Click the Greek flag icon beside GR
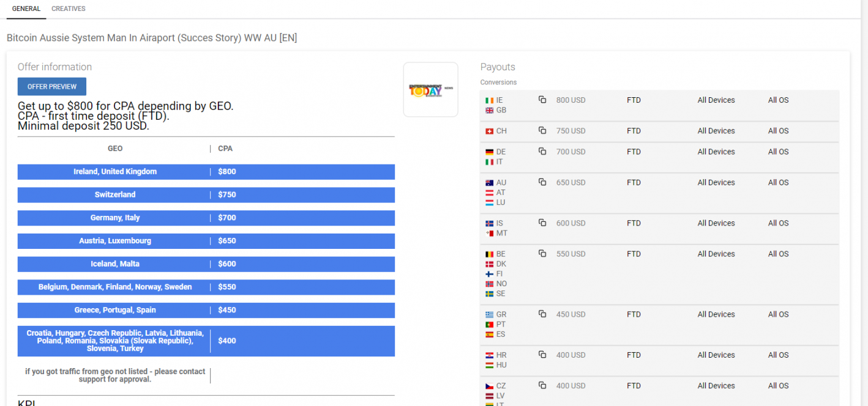The height and width of the screenshot is (406, 868). pyautogui.click(x=489, y=315)
